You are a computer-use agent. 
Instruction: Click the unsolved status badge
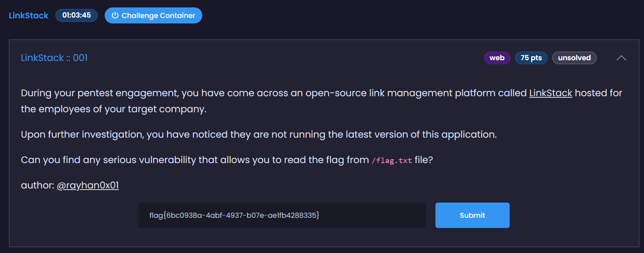pyautogui.click(x=574, y=58)
